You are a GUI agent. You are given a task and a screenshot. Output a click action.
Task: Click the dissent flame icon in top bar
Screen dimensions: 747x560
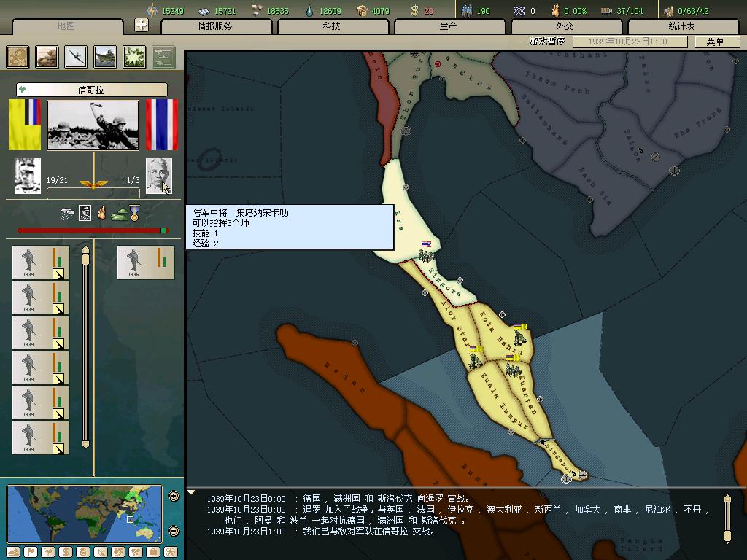click(x=555, y=10)
